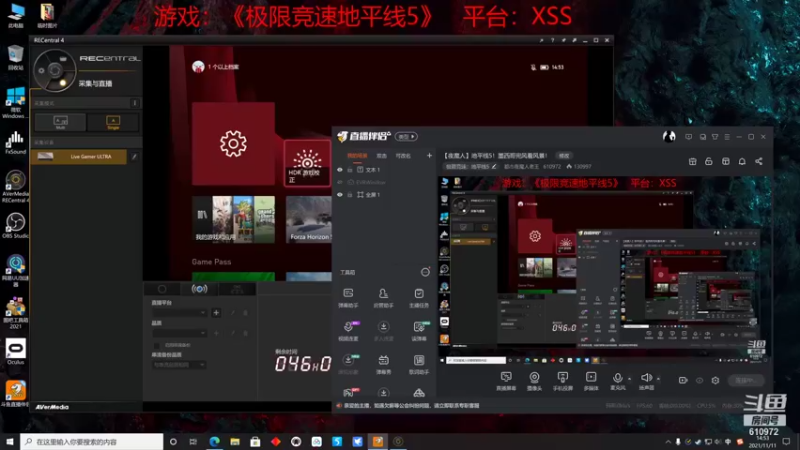
Task: Open 直播伴侣 settings gear icon
Action: (715, 380)
